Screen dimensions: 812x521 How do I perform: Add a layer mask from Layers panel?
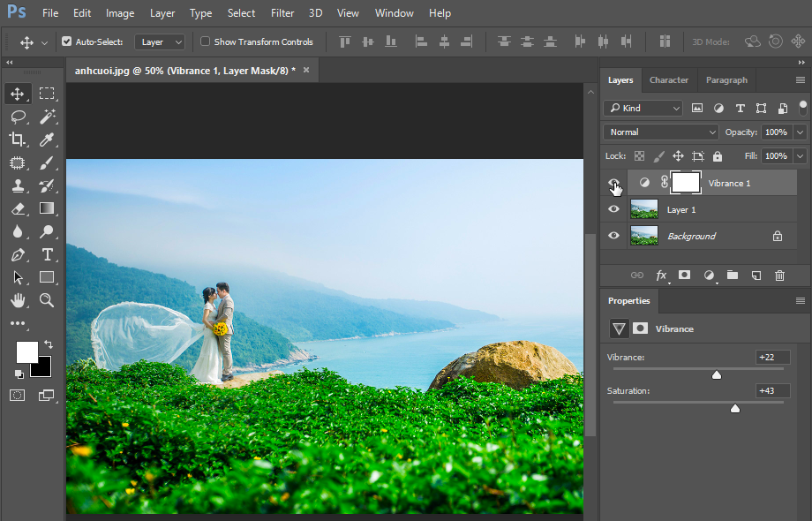[684, 276]
